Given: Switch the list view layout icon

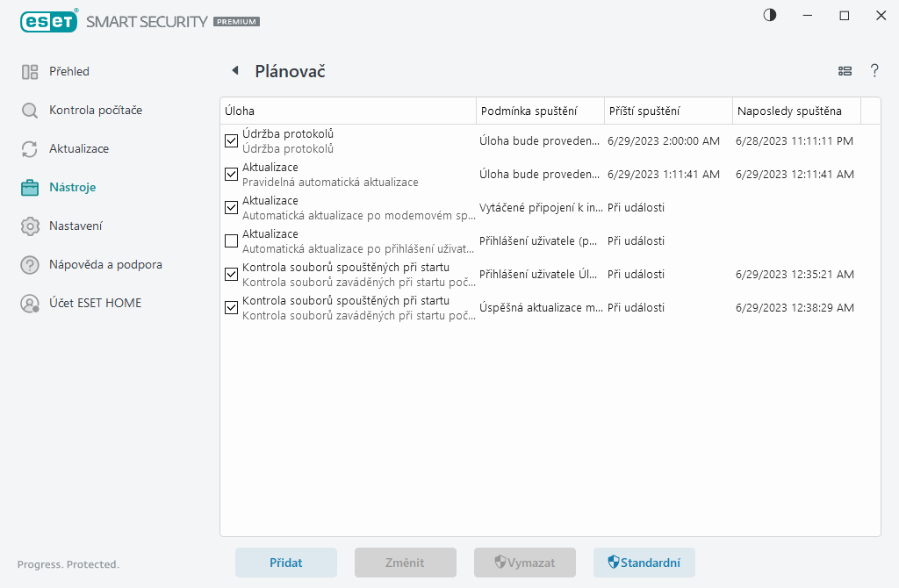Looking at the screenshot, I should (845, 71).
